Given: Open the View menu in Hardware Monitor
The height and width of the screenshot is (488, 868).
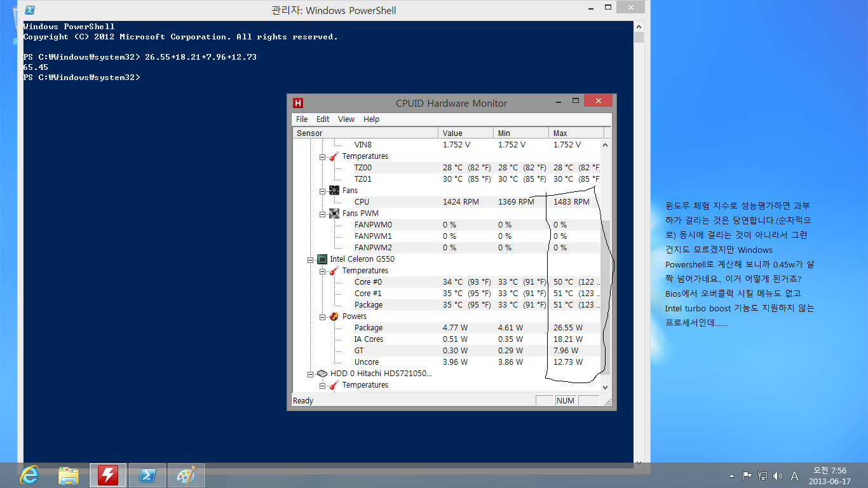Looking at the screenshot, I should point(346,119).
